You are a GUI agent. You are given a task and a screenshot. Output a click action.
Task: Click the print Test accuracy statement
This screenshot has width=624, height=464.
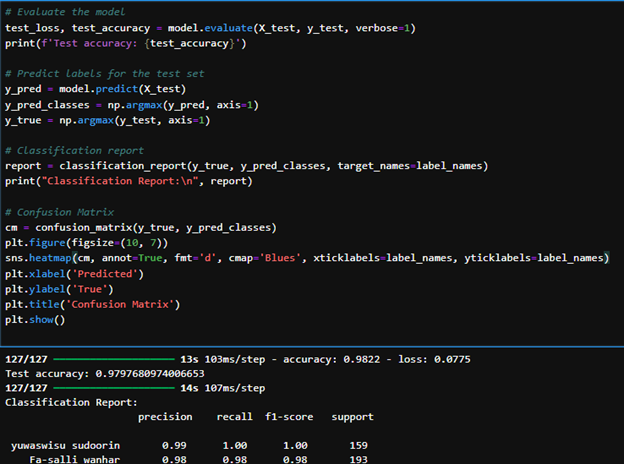(119, 42)
